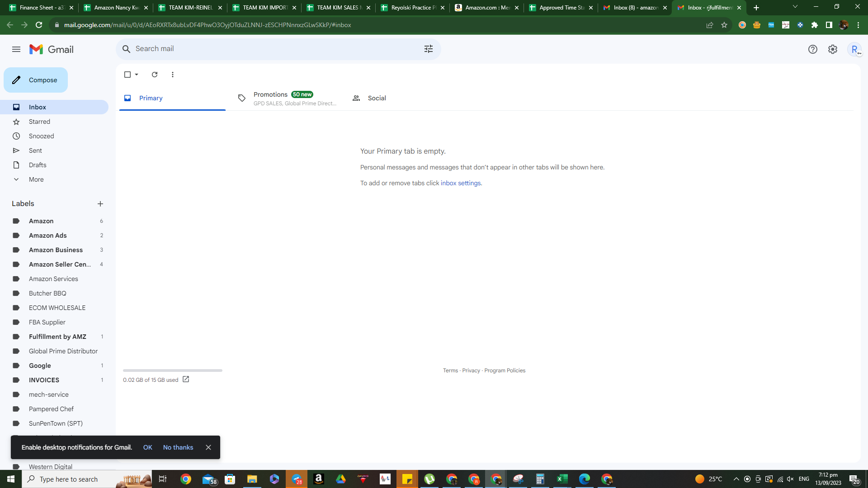868x488 pixels.
Task: Open Task View on the taskbar
Action: point(163,479)
